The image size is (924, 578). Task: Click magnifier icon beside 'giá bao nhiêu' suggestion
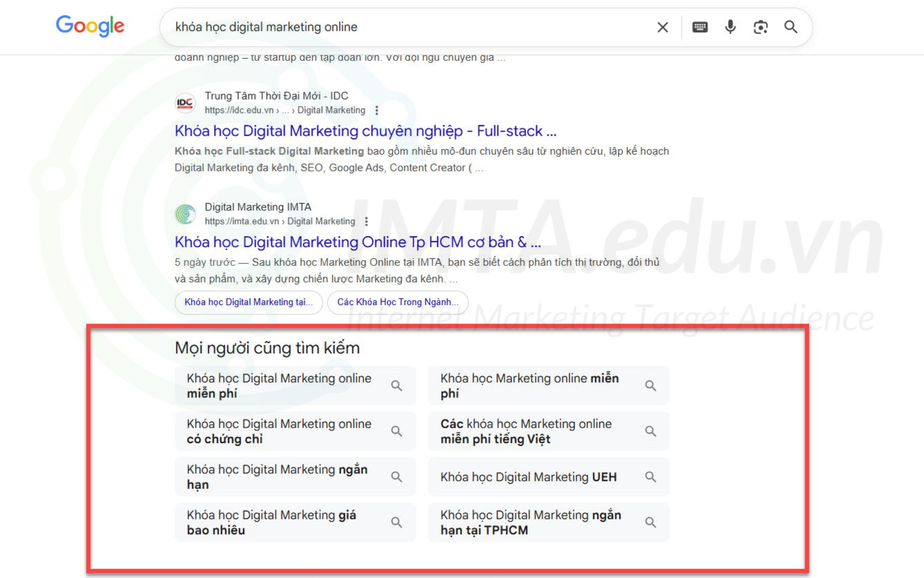397,522
